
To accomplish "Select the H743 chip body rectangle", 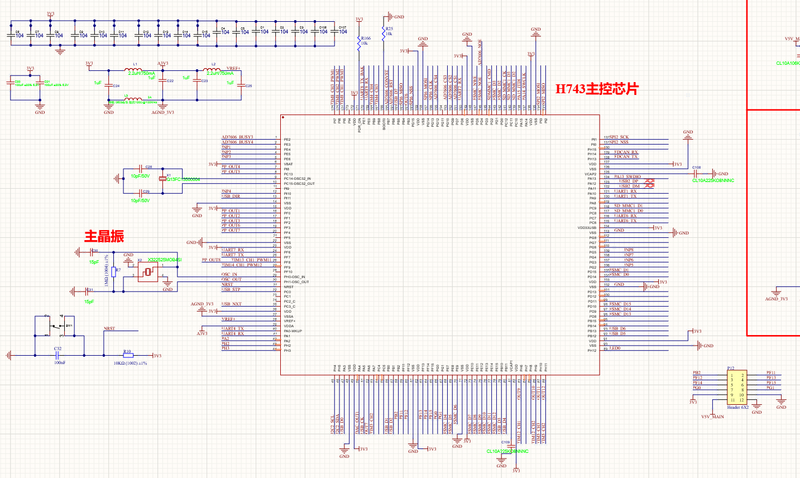I will 440,245.
